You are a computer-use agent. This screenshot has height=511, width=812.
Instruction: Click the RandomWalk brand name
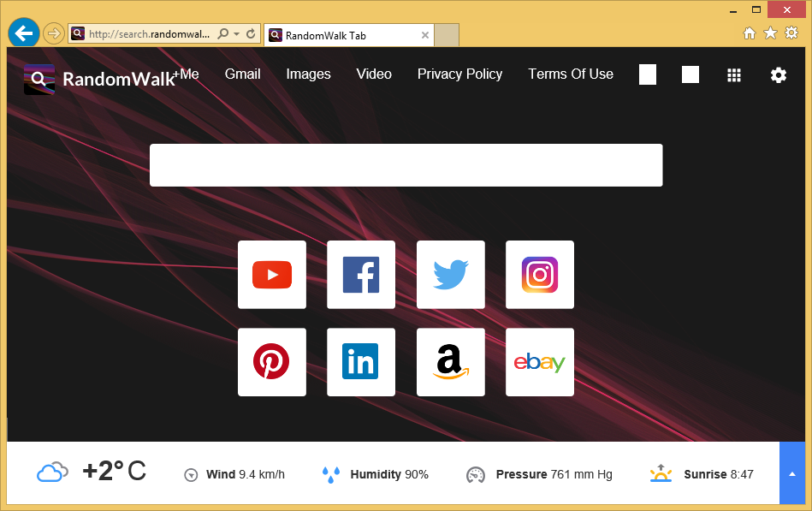coord(119,80)
